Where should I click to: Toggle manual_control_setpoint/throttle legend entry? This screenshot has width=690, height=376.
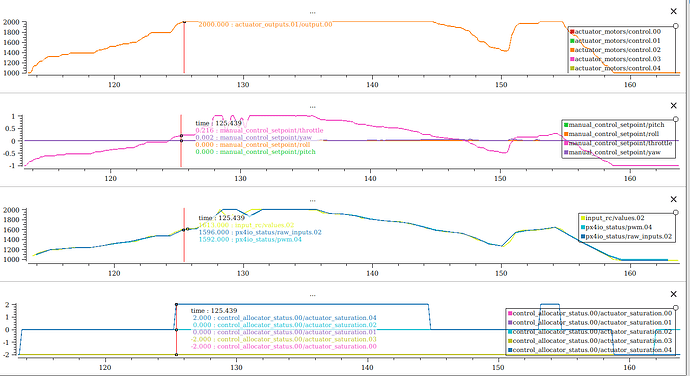tap(618, 143)
